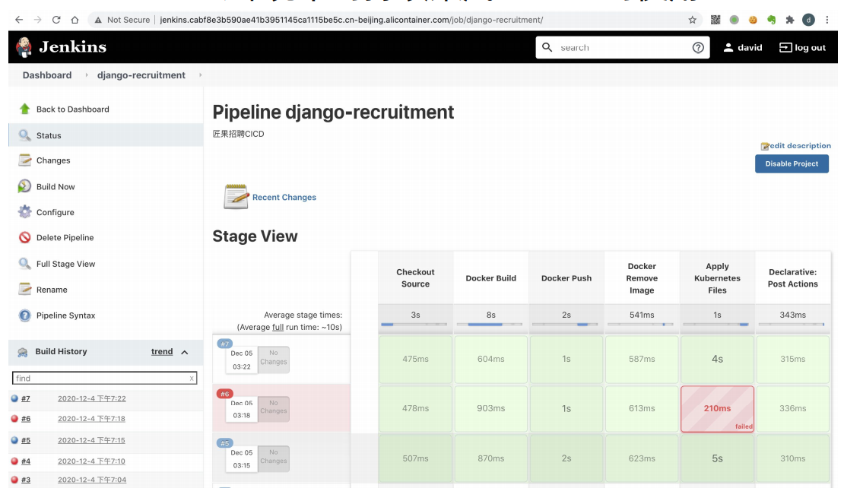This screenshot has height=504, width=844.
Task: Expand the Dashboard breadcrumb dropdown arrow
Action: (86, 75)
